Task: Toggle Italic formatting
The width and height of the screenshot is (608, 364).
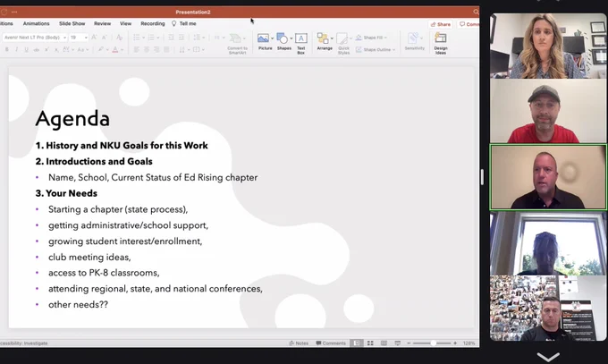Action: 17,49
